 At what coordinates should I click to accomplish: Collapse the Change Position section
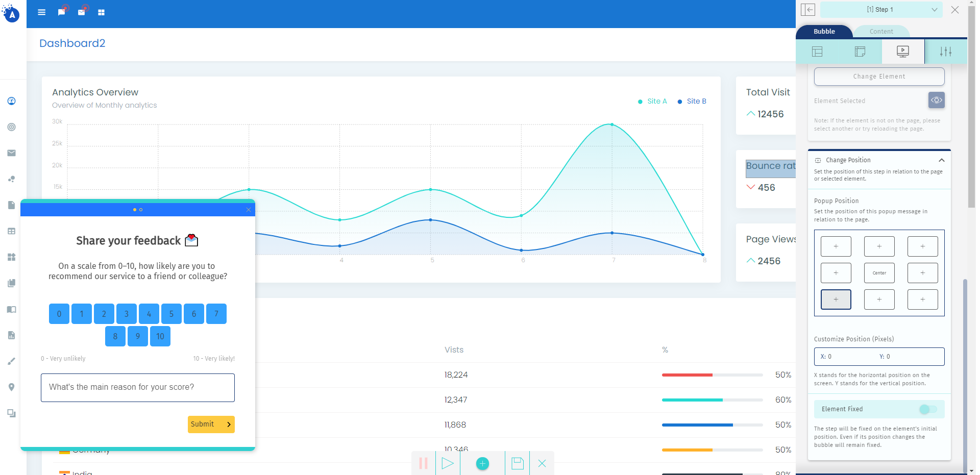click(x=941, y=160)
